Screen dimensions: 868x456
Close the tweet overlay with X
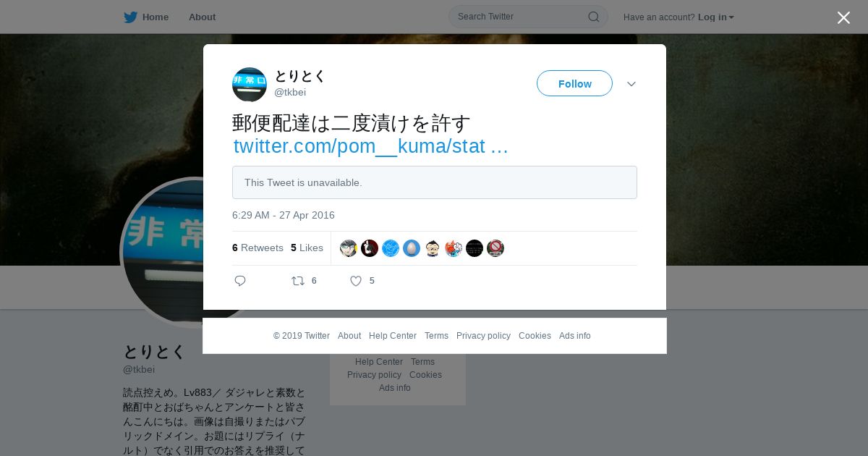843,17
